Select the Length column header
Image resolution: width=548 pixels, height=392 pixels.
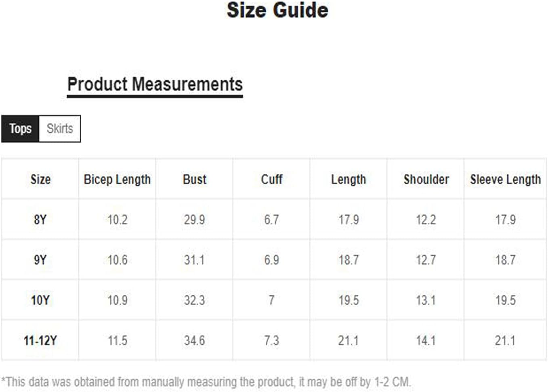[x=348, y=179]
